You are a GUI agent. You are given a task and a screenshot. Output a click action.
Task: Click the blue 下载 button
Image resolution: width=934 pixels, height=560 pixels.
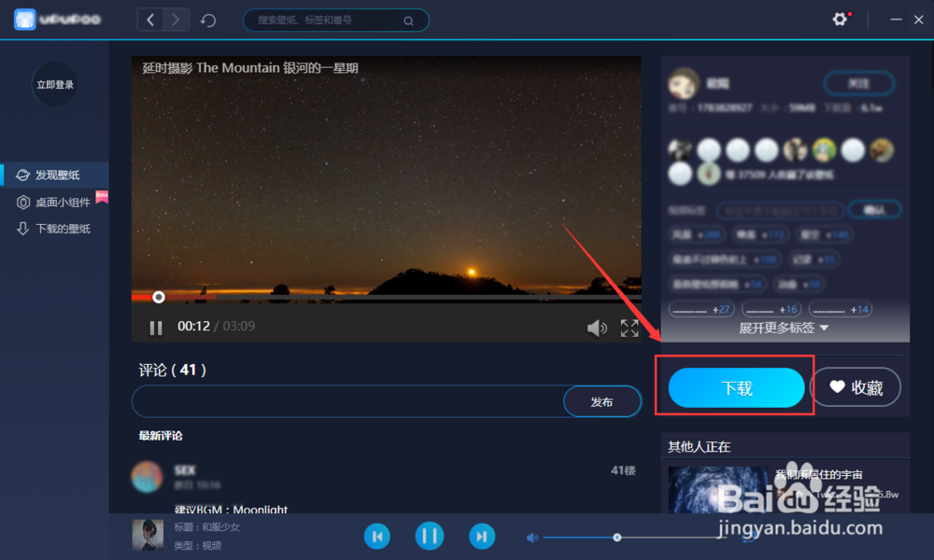point(736,388)
